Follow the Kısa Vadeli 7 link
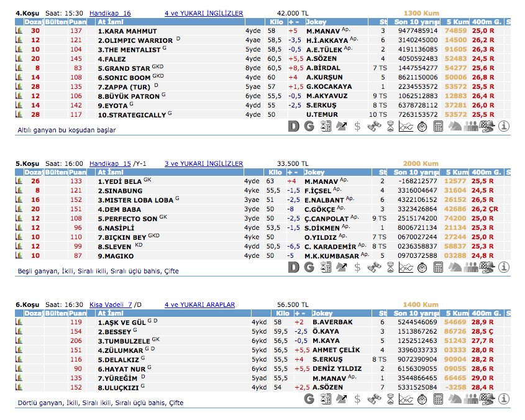Screen dimensions: 525x420 pos(111,305)
